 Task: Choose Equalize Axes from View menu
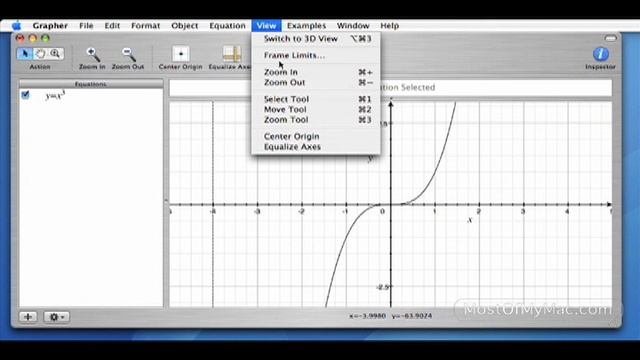tap(316, 147)
